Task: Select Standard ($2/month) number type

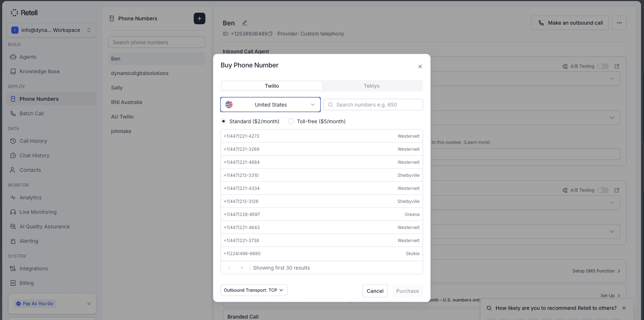Action: coord(223,121)
